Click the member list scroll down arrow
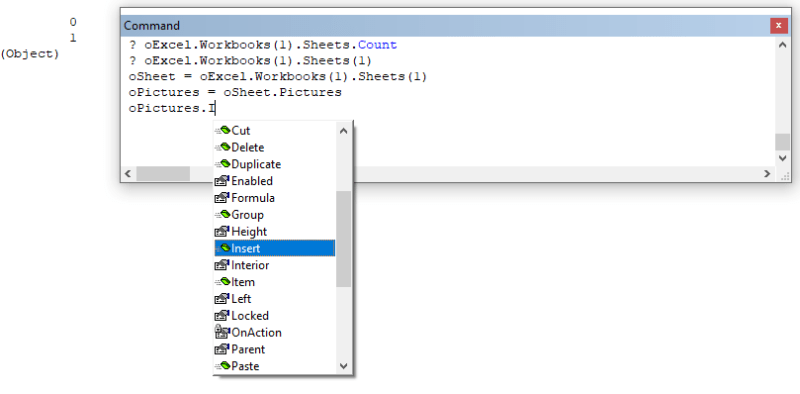The width and height of the screenshot is (800, 394). (x=343, y=366)
